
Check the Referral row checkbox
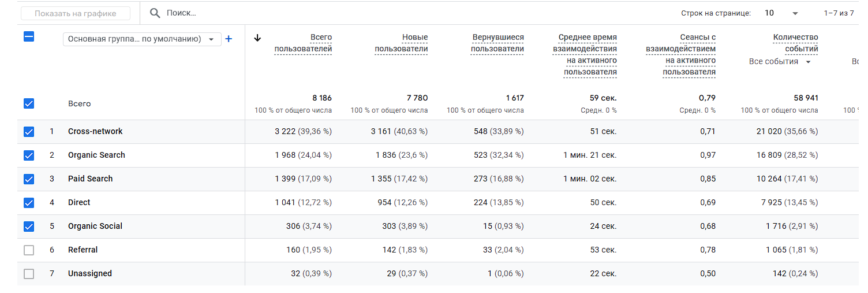(29, 250)
